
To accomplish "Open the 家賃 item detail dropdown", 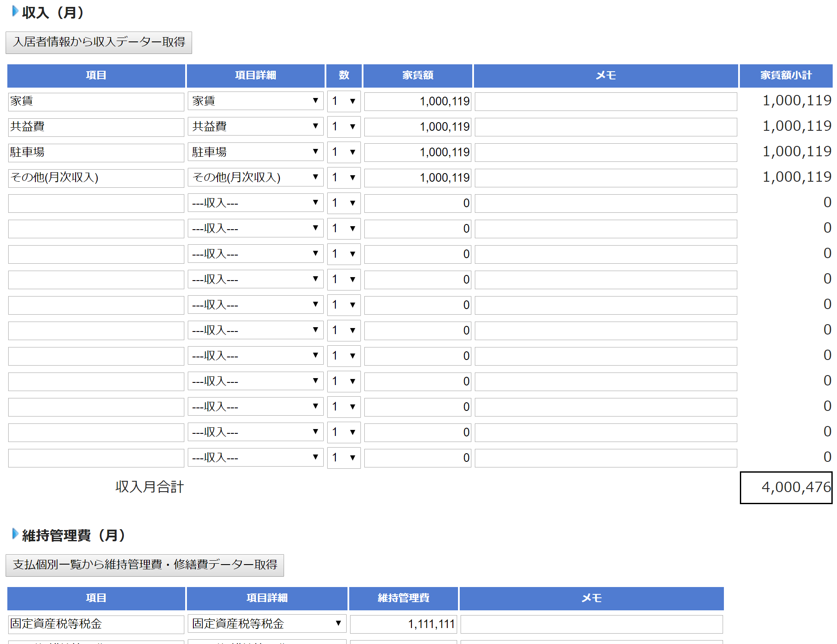I will coord(255,101).
